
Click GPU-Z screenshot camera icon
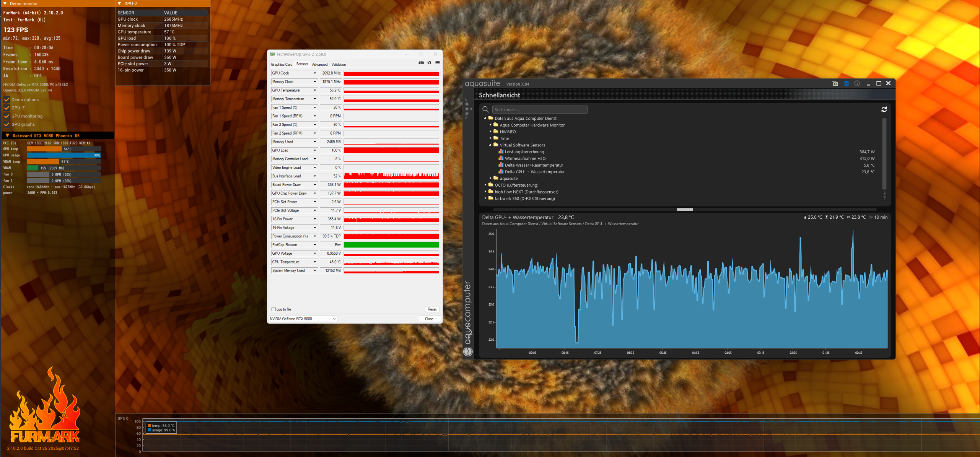[x=421, y=63]
